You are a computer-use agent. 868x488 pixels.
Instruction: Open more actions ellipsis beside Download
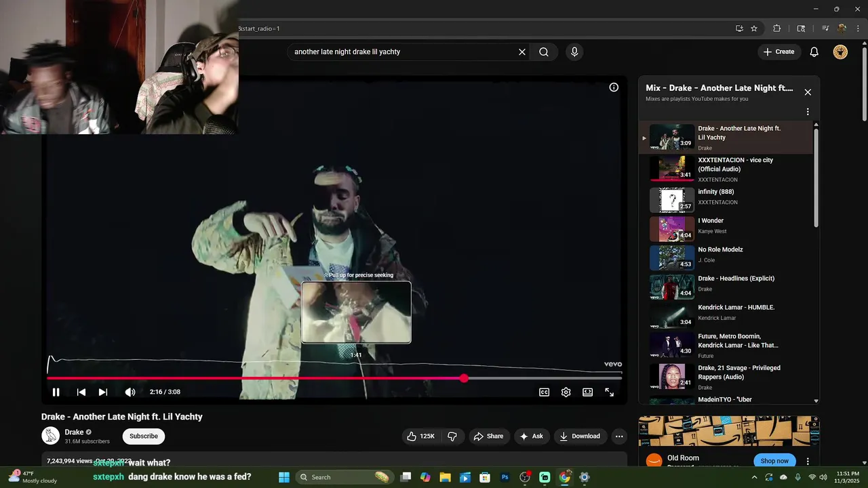pyautogui.click(x=618, y=436)
